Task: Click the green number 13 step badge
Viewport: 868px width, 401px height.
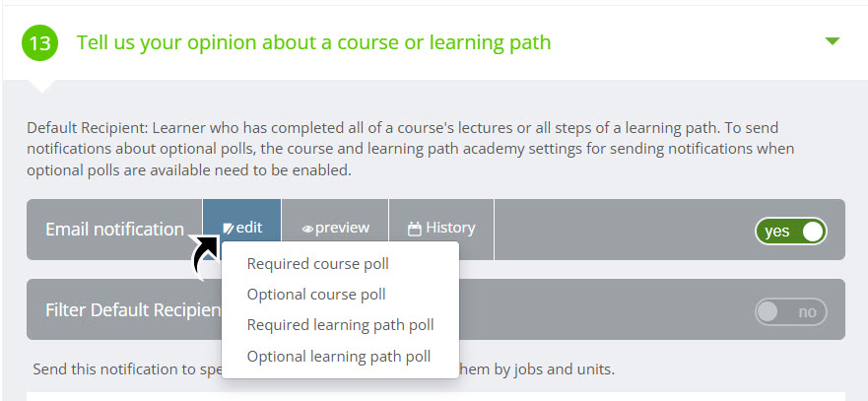Action: [x=39, y=42]
